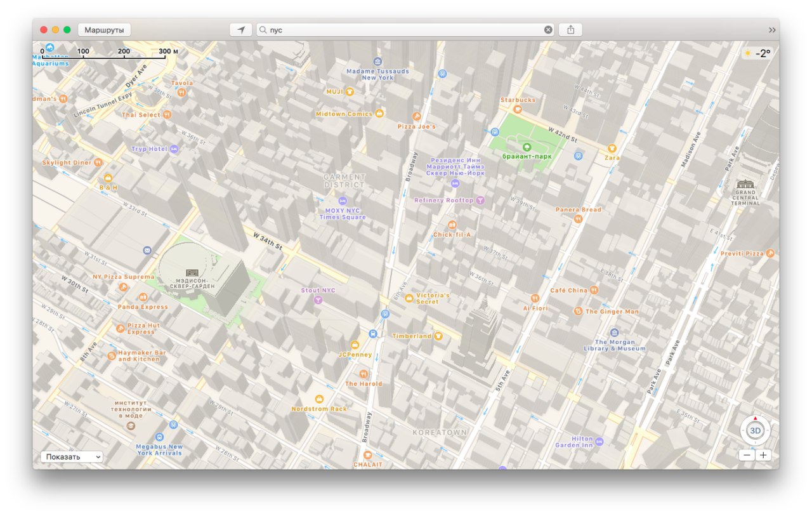Zoom out with the minus button

(747, 455)
